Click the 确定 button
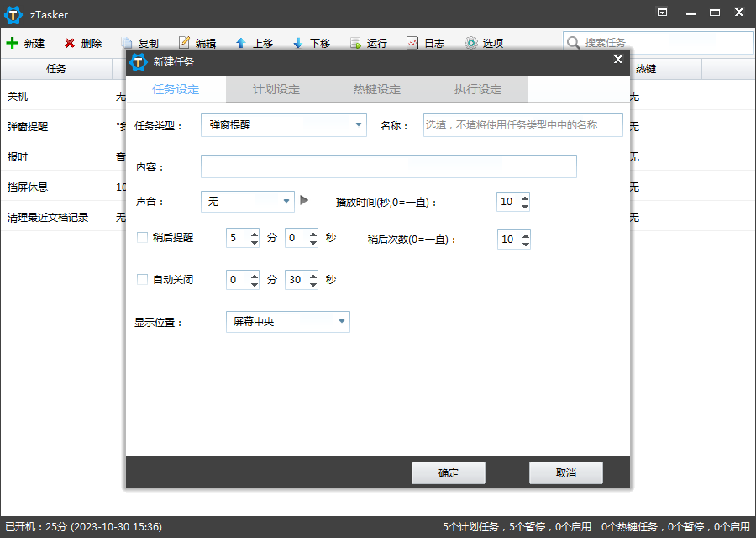The height and width of the screenshot is (538, 756). pos(449,473)
